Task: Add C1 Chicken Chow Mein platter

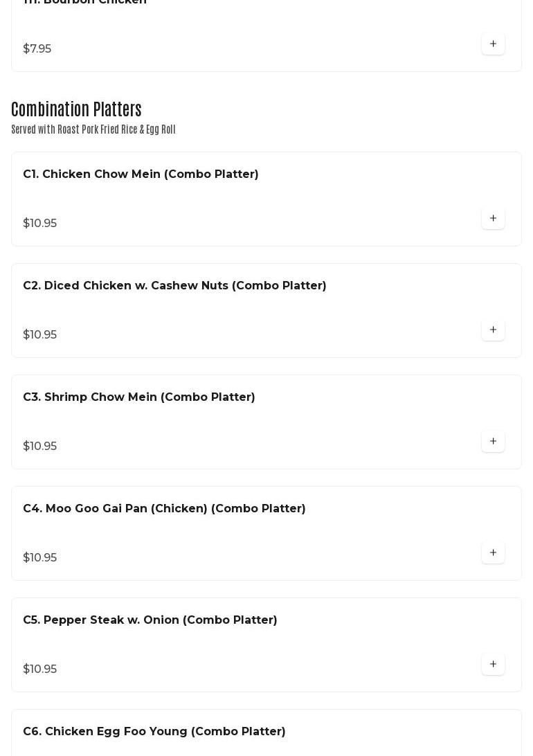Action: click(x=493, y=218)
